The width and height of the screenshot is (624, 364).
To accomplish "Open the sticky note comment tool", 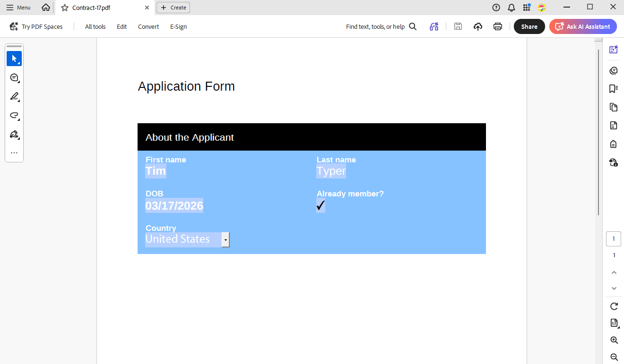I will (14, 77).
